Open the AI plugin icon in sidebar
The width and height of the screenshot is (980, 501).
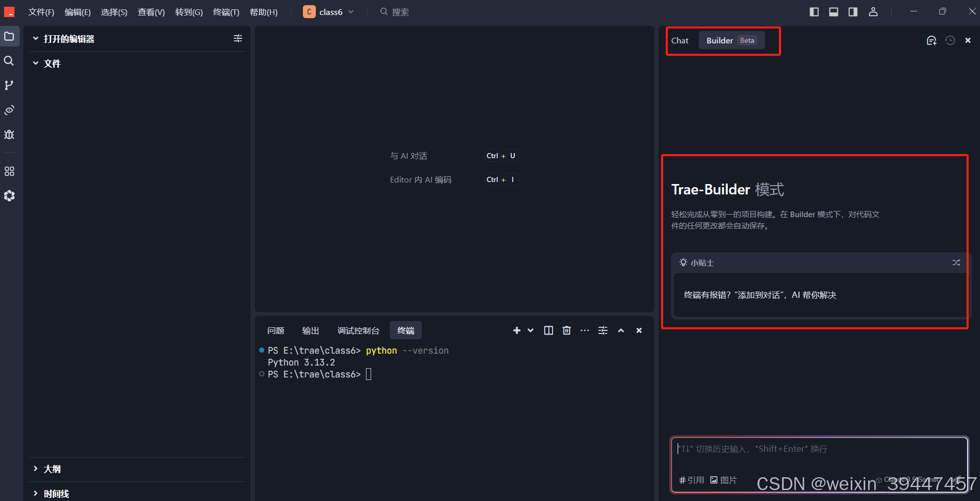(9, 195)
